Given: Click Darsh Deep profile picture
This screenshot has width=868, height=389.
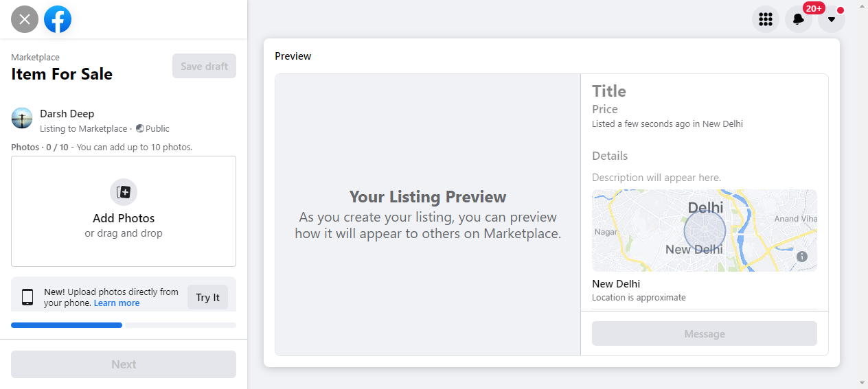Looking at the screenshot, I should 22,118.
